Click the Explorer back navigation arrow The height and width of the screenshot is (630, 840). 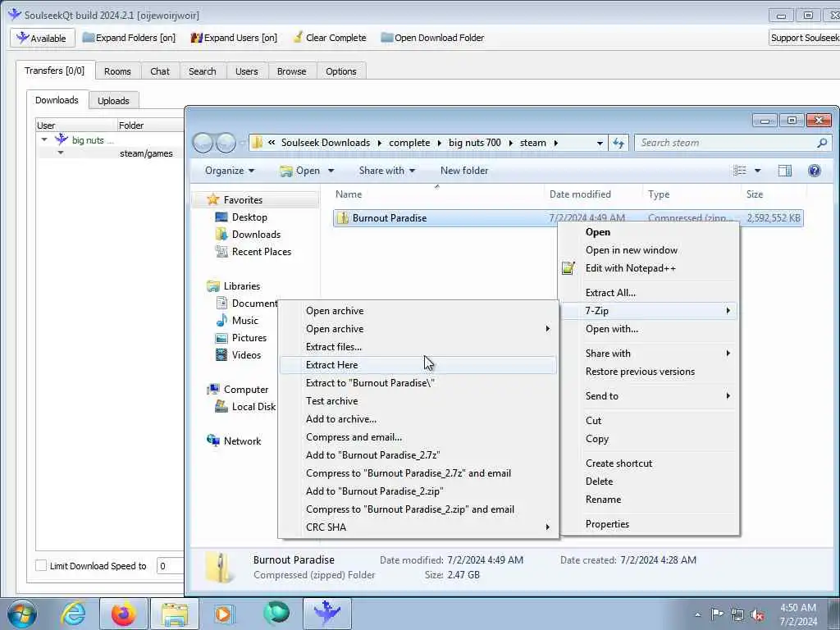(203, 143)
